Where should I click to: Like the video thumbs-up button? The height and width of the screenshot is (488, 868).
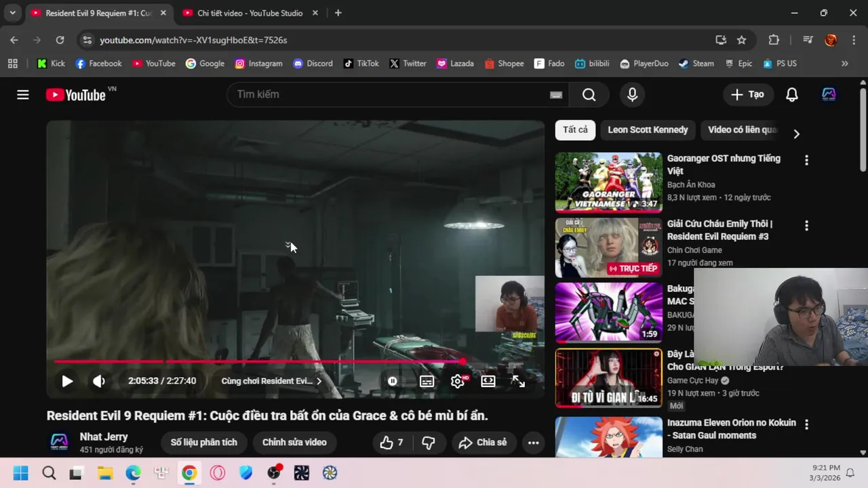tap(391, 443)
